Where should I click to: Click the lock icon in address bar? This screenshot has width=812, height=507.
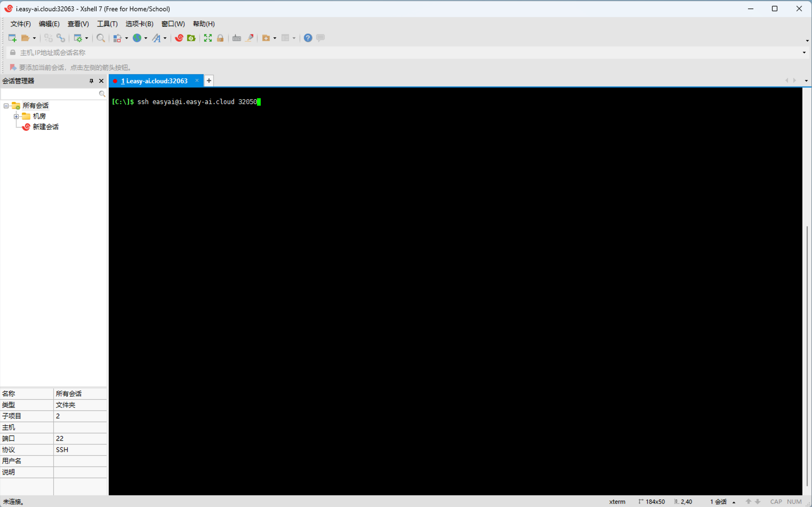click(13, 53)
